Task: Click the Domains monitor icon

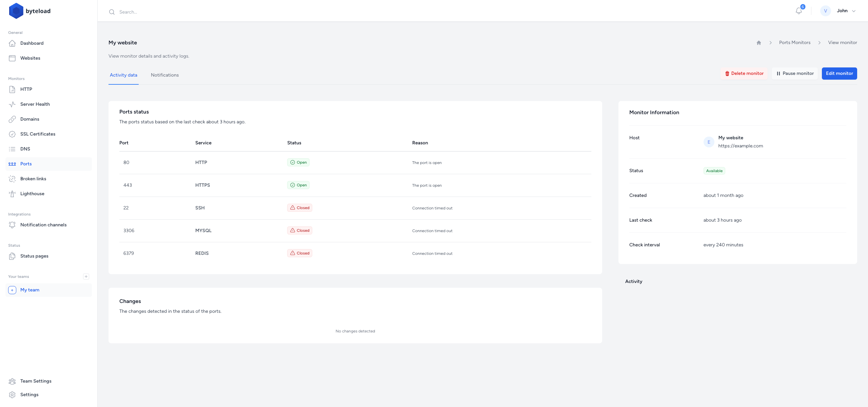Action: pyautogui.click(x=12, y=119)
